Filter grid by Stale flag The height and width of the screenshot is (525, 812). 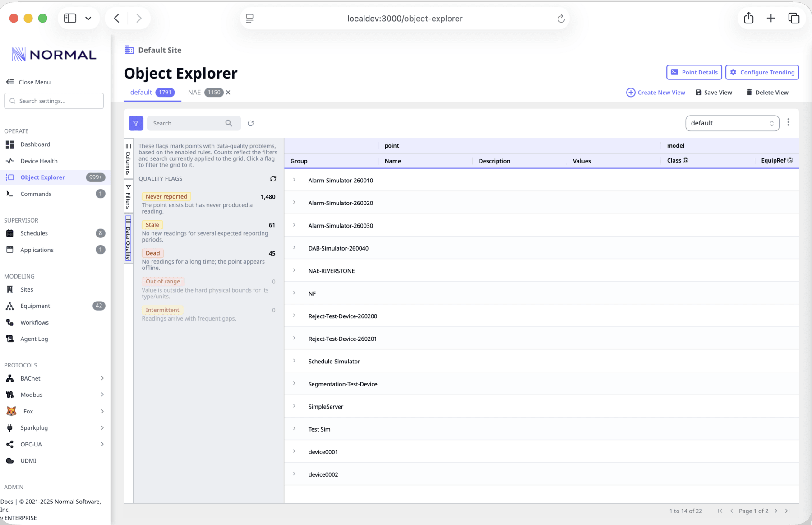pos(152,225)
